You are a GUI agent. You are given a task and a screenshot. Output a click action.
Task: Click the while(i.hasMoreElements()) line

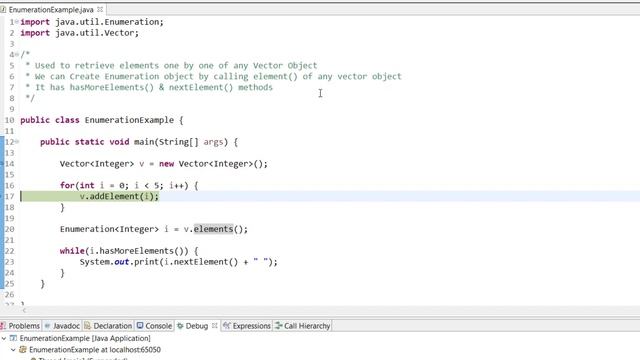click(x=129, y=251)
